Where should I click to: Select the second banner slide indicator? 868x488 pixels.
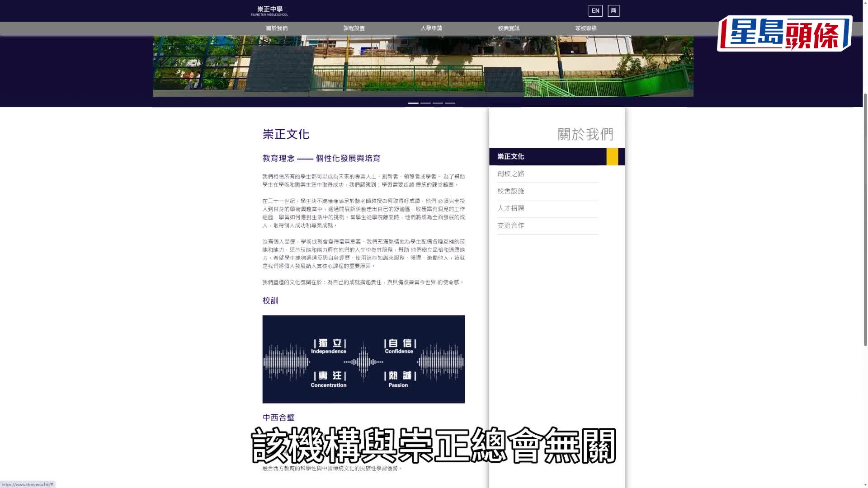[425, 103]
